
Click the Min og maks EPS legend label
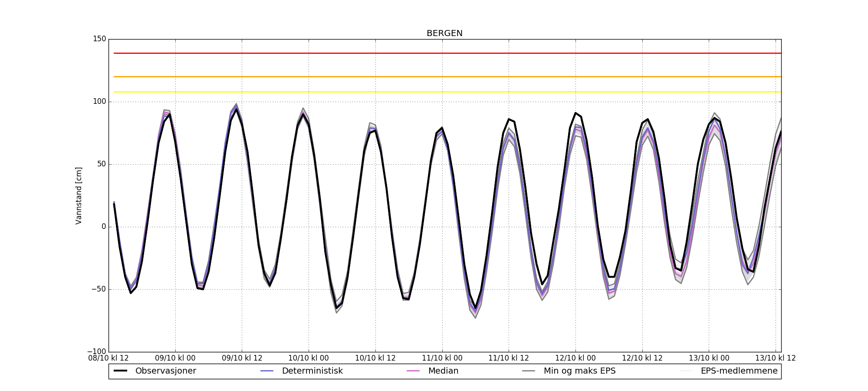580,371
